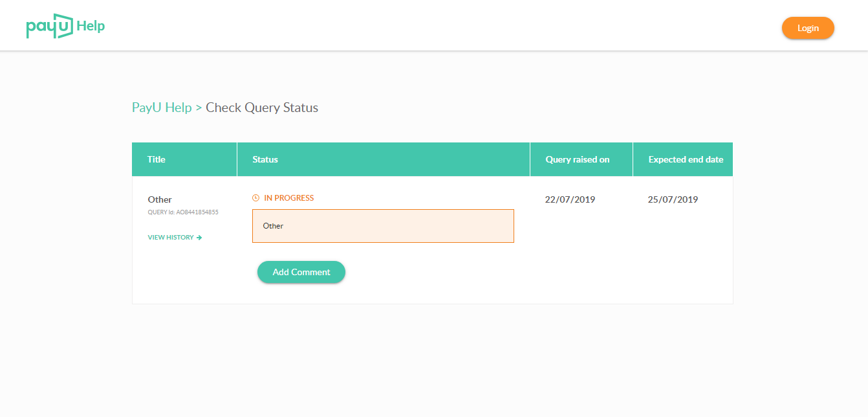The image size is (868, 417).
Task: Click the expected end date 25/07/2019
Action: coord(673,199)
